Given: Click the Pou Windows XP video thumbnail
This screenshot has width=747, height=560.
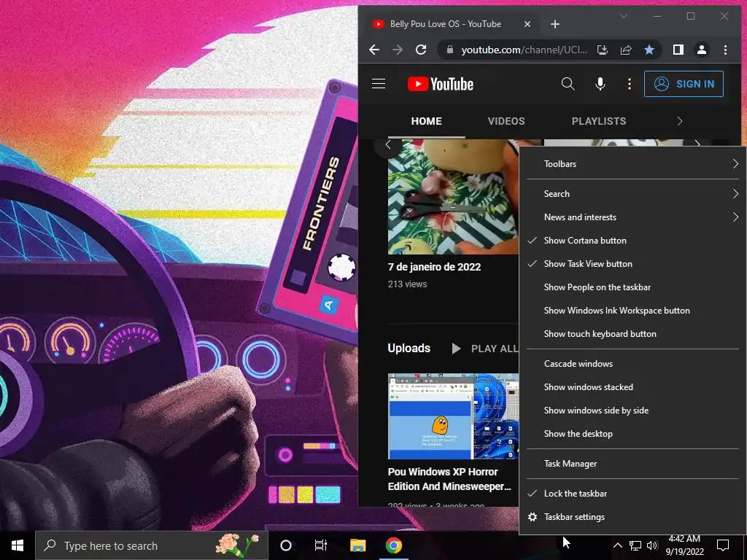Looking at the screenshot, I should 453,416.
